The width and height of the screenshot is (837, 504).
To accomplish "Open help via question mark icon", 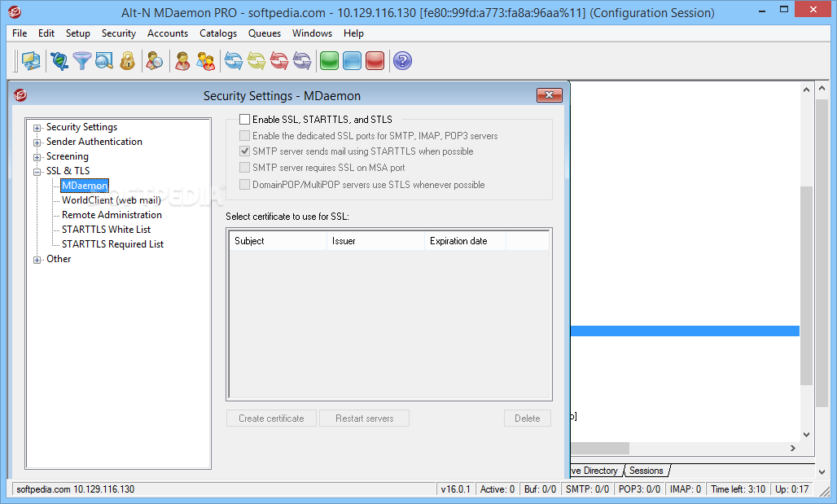I will click(402, 61).
